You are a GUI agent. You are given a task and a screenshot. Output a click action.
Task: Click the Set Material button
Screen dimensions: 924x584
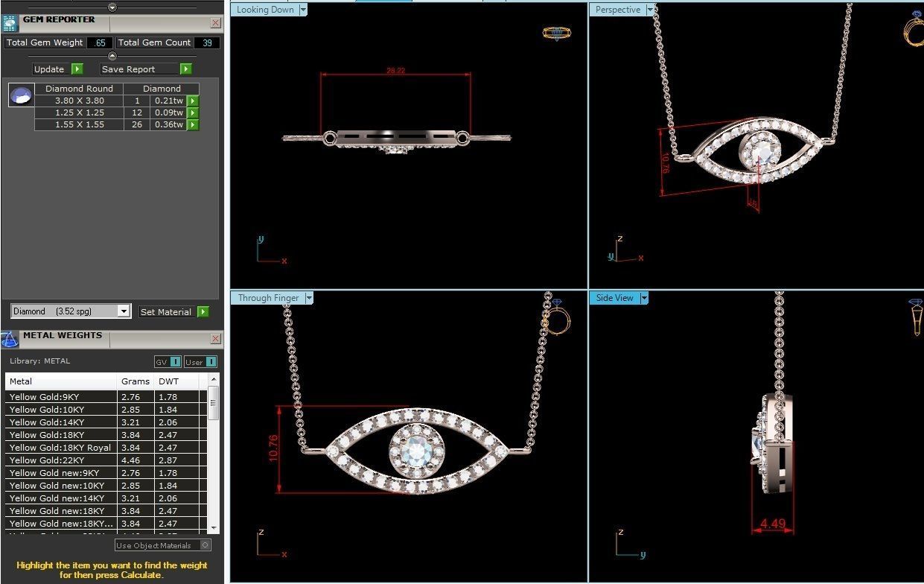(167, 312)
